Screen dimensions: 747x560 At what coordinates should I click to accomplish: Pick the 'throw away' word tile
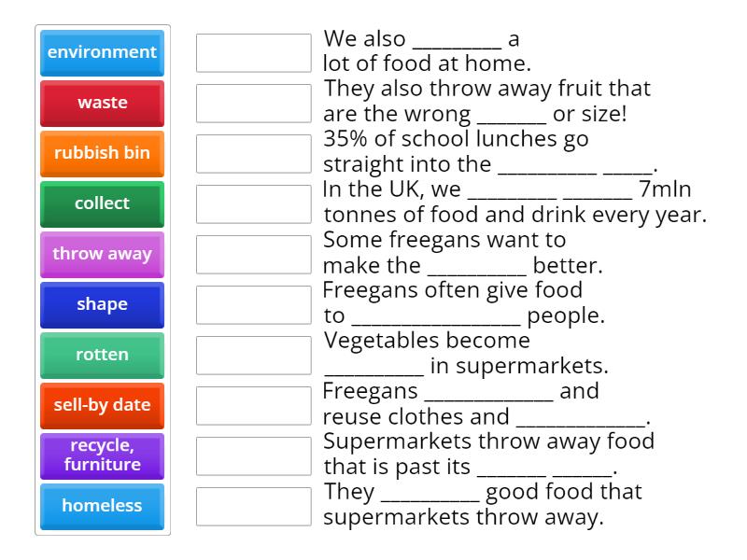102,254
